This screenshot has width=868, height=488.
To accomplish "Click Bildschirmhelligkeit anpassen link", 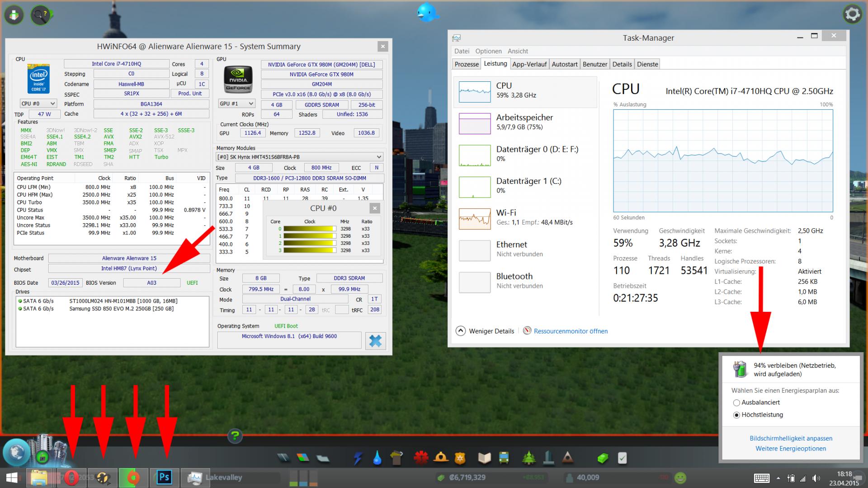I will click(x=791, y=438).
